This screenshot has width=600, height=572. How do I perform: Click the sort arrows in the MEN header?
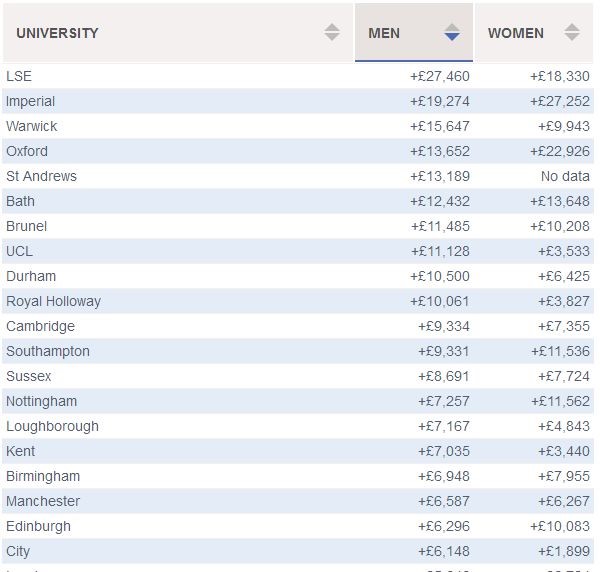coord(452,33)
